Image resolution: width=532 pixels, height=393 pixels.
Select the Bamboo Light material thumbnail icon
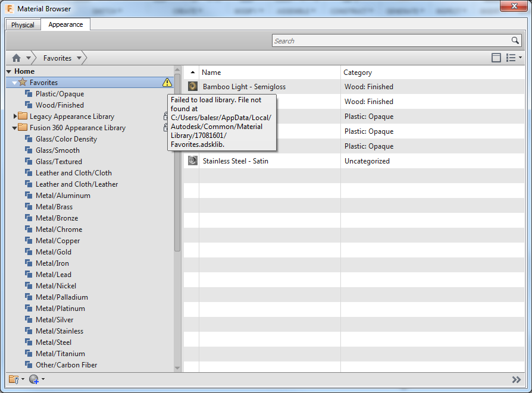pyautogui.click(x=192, y=86)
